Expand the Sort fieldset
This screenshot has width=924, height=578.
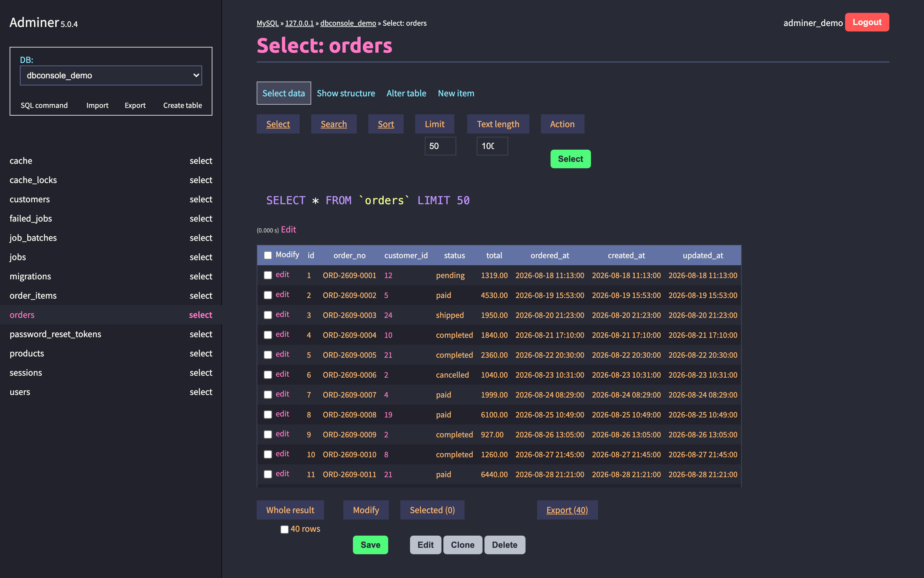(x=386, y=124)
